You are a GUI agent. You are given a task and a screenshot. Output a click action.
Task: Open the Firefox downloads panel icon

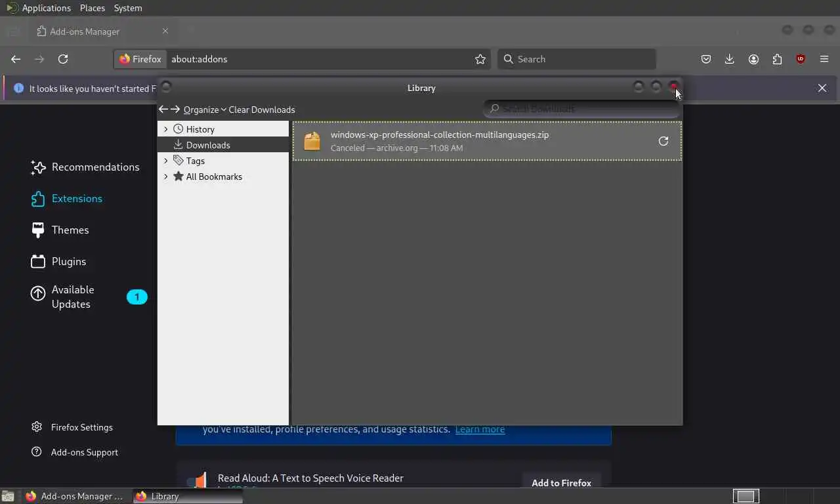pyautogui.click(x=729, y=59)
